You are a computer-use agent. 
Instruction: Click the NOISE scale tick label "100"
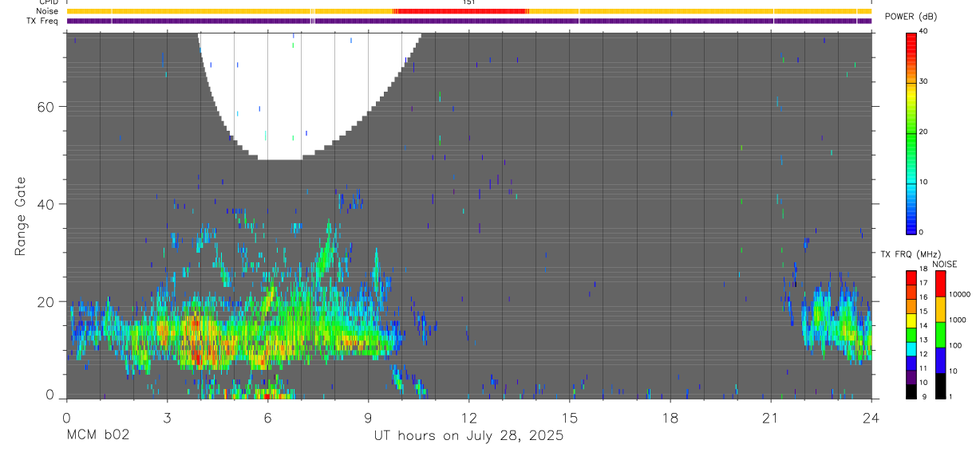(957, 345)
